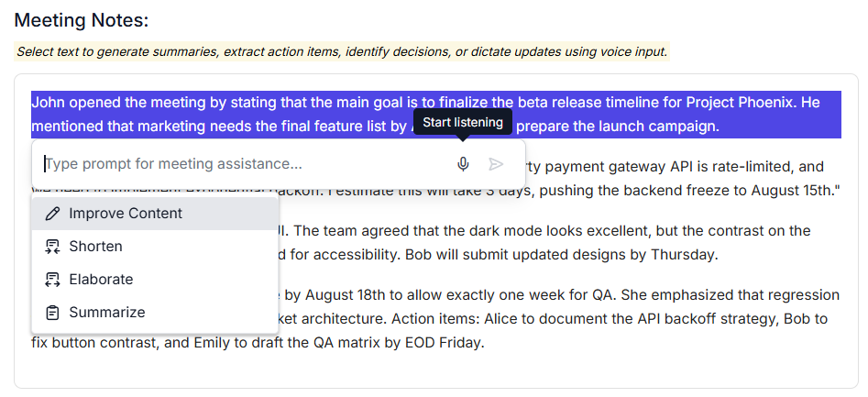
Task: Choose the Summarize option label
Action: (x=107, y=313)
